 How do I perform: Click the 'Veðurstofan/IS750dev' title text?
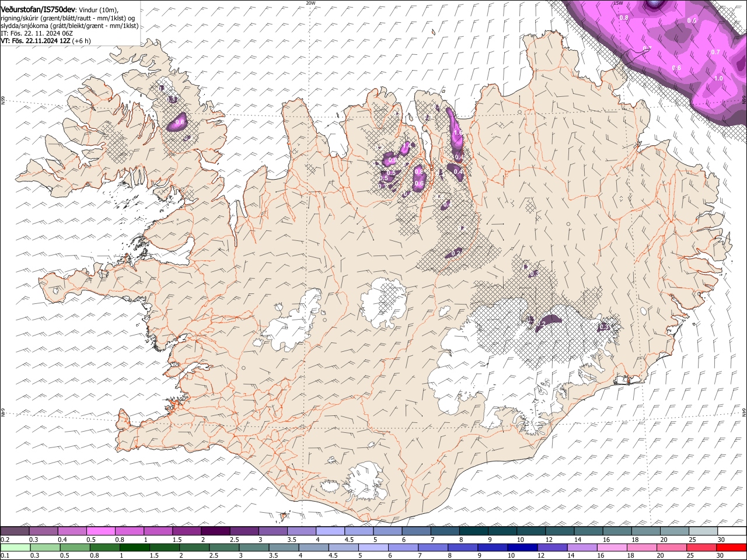[x=38, y=9]
